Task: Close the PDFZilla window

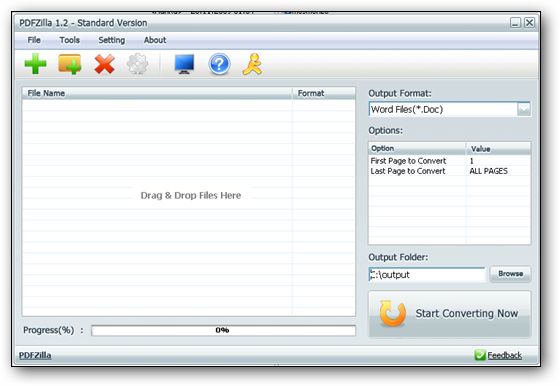Action: [529, 23]
